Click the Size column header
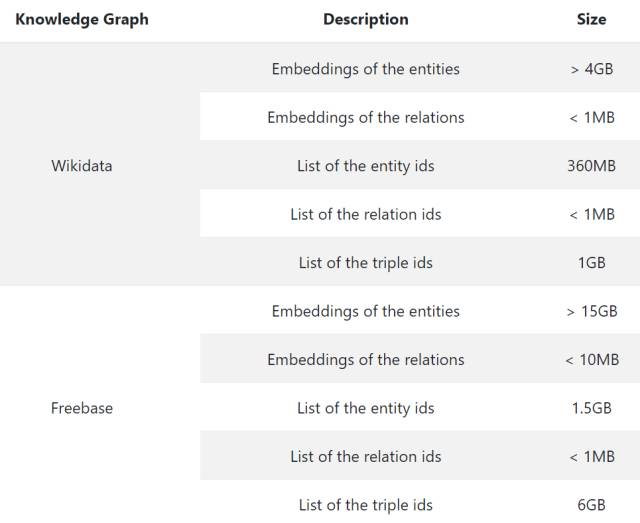The width and height of the screenshot is (640, 523). 591,19
